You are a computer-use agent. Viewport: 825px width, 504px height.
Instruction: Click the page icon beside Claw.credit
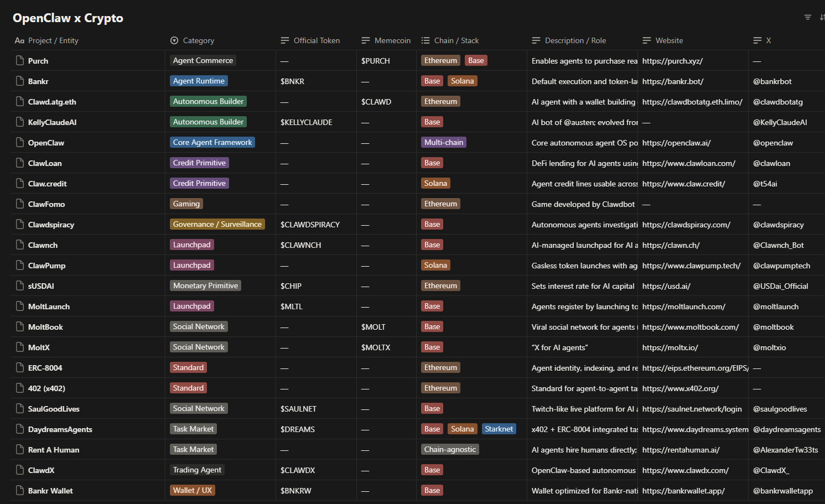click(x=20, y=183)
